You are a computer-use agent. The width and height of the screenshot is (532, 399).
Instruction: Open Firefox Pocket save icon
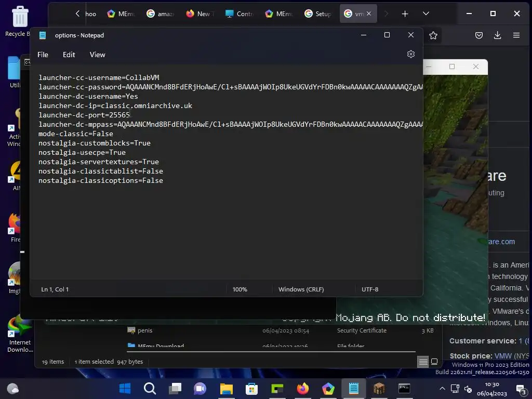478,35
